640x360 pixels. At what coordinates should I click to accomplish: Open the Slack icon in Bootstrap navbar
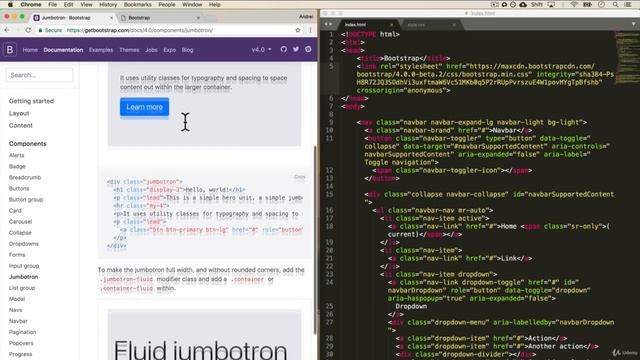308,49
